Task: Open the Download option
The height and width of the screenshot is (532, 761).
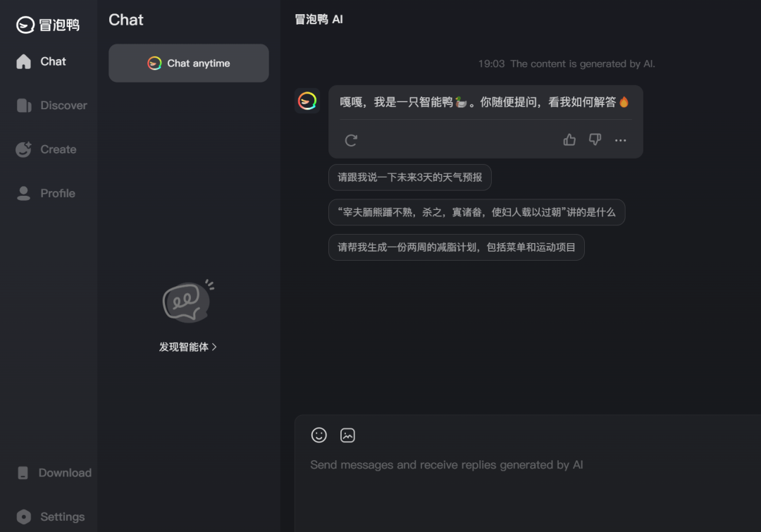Action: pos(54,473)
